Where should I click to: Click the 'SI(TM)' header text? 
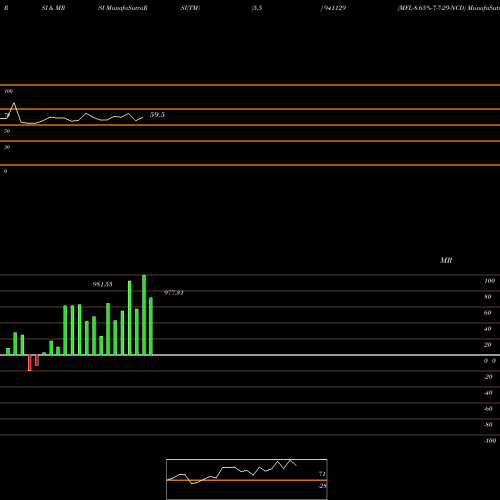tap(190, 8)
